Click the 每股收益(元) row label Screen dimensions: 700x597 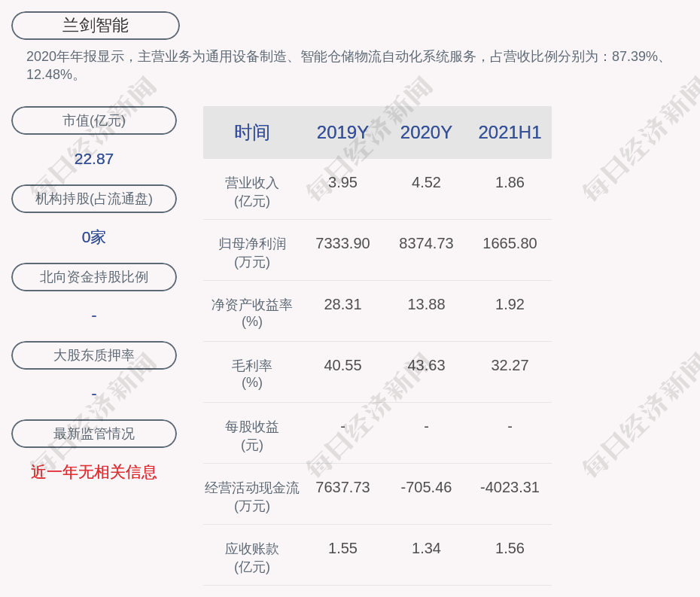[252, 436]
